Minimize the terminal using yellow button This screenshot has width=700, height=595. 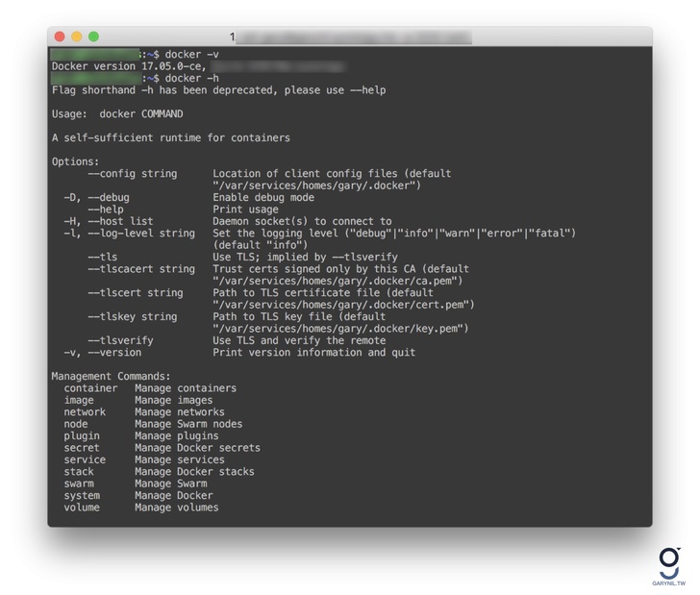(76, 37)
